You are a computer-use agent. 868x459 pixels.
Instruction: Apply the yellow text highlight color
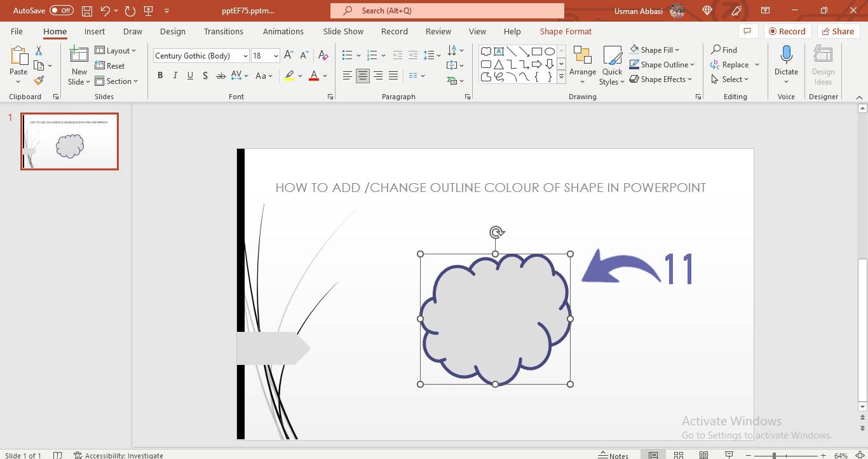(x=289, y=76)
